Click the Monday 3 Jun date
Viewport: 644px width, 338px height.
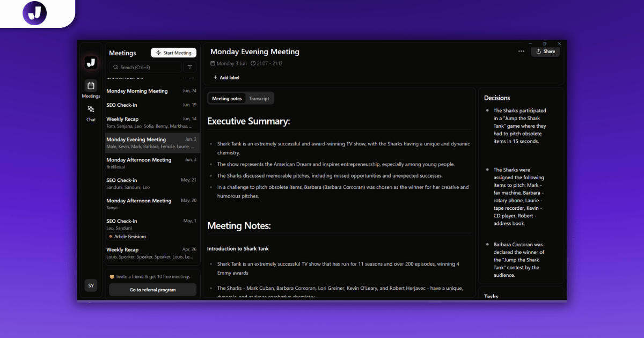point(229,63)
